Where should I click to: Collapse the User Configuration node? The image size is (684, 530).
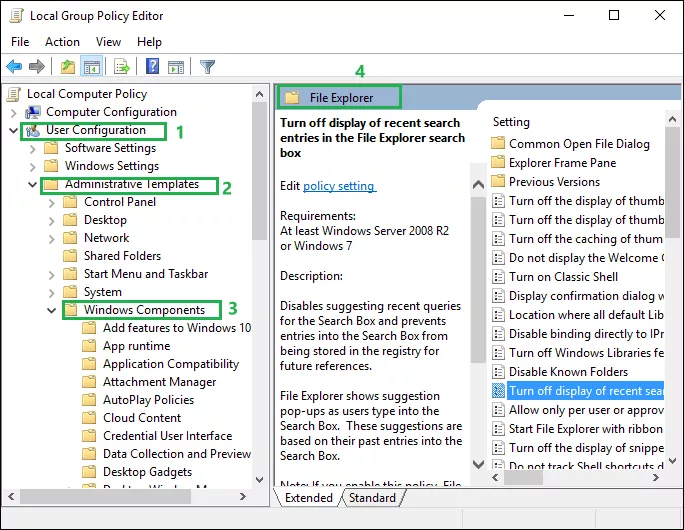point(14,130)
